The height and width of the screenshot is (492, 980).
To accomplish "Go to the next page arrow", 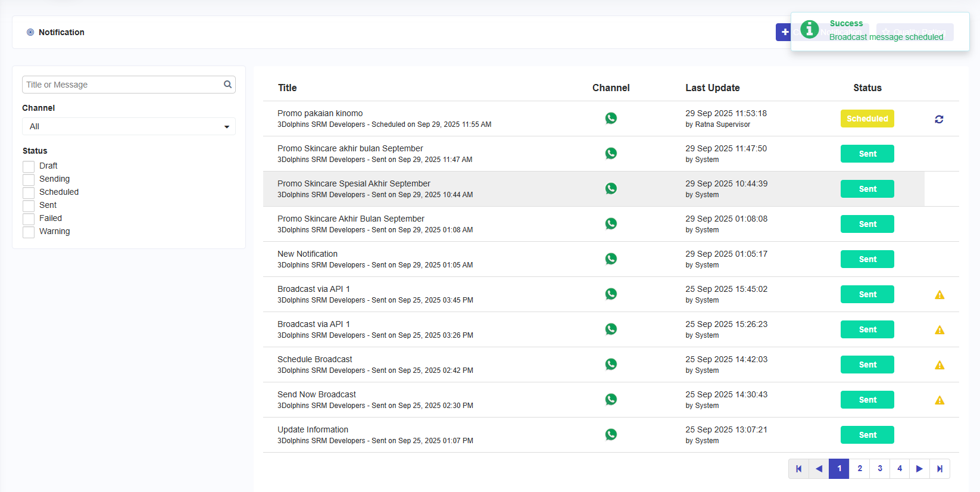I will 919,469.
